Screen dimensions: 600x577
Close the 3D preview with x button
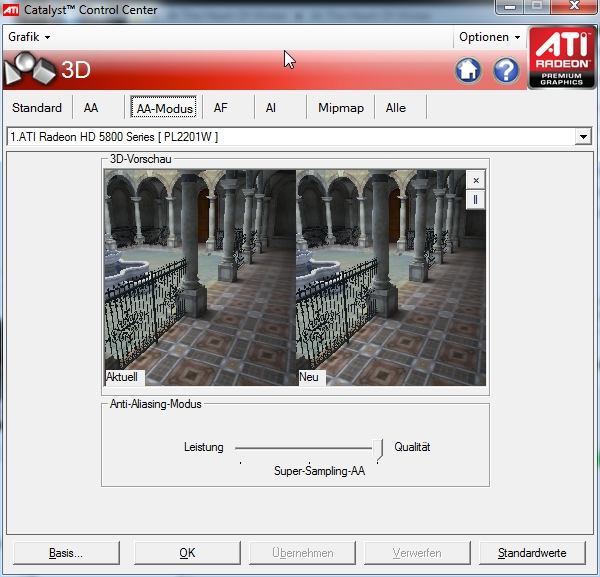(x=476, y=180)
